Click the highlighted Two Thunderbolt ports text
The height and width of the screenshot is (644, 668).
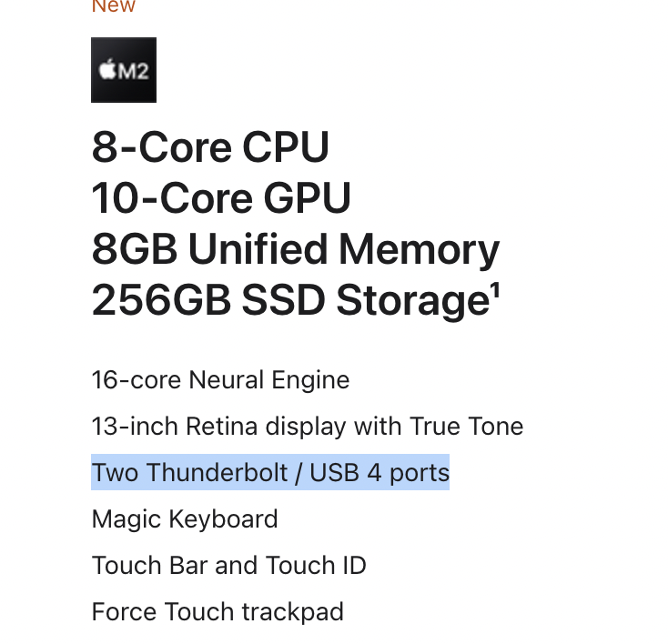coord(270,472)
